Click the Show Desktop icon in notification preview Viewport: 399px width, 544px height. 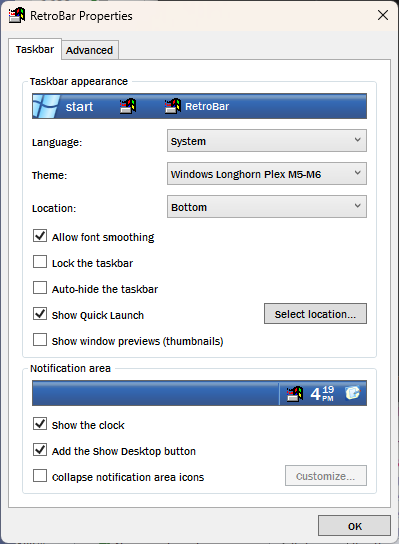352,393
